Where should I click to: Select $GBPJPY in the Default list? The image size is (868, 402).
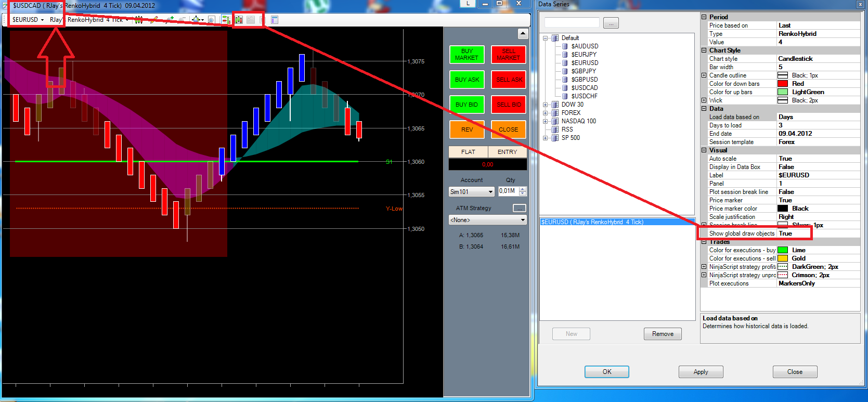[584, 71]
